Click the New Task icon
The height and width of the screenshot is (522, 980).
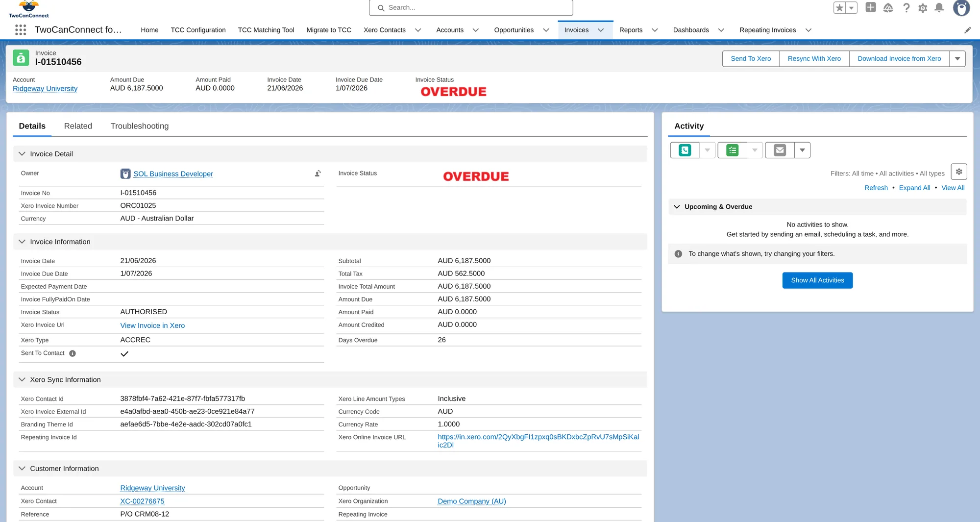pos(733,150)
